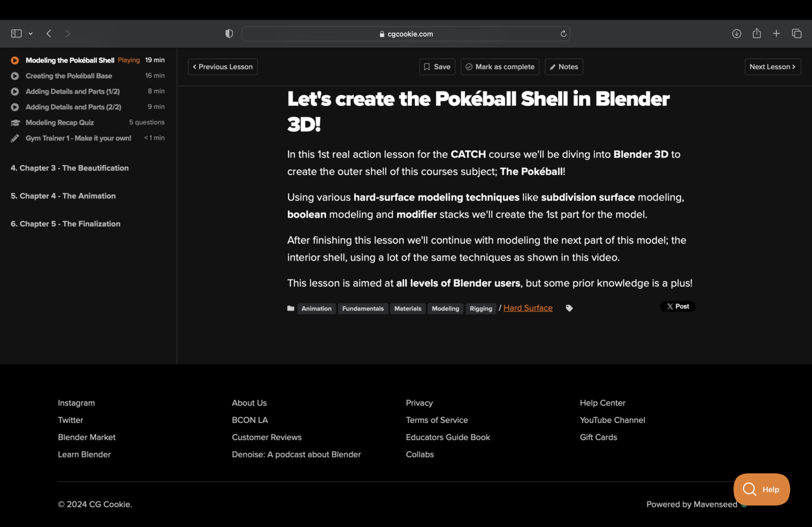
Task: Open the About Us footer link
Action: (249, 403)
